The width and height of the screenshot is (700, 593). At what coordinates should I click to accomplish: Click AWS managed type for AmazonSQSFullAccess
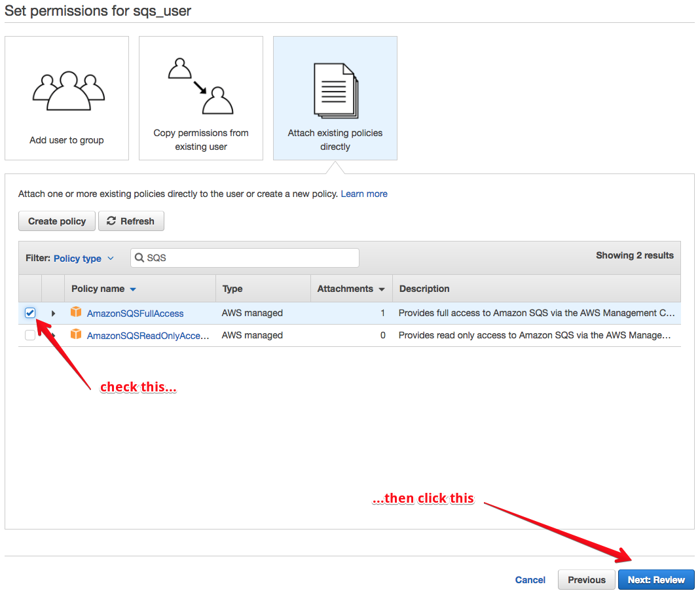point(252,314)
